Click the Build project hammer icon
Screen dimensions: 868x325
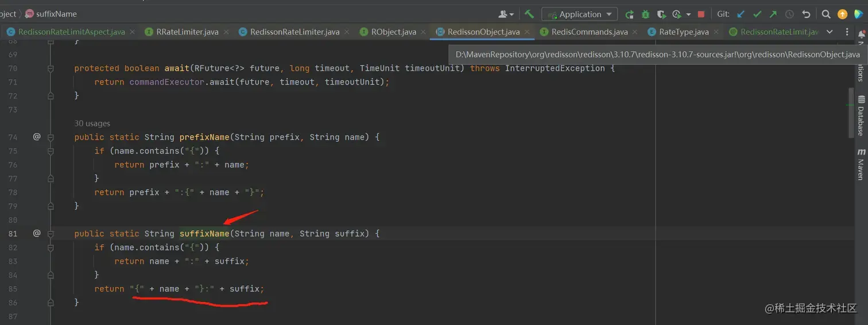[529, 14]
